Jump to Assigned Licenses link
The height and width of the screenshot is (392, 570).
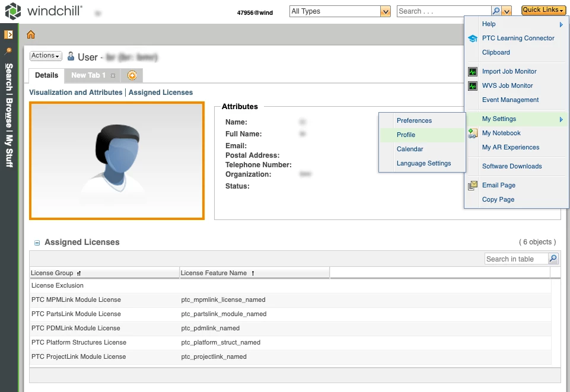point(160,93)
